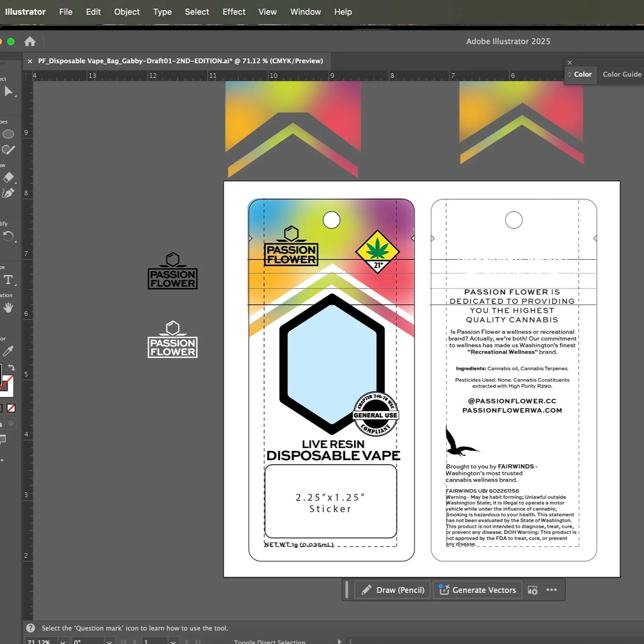Click the Question mark help icon

coord(30,628)
